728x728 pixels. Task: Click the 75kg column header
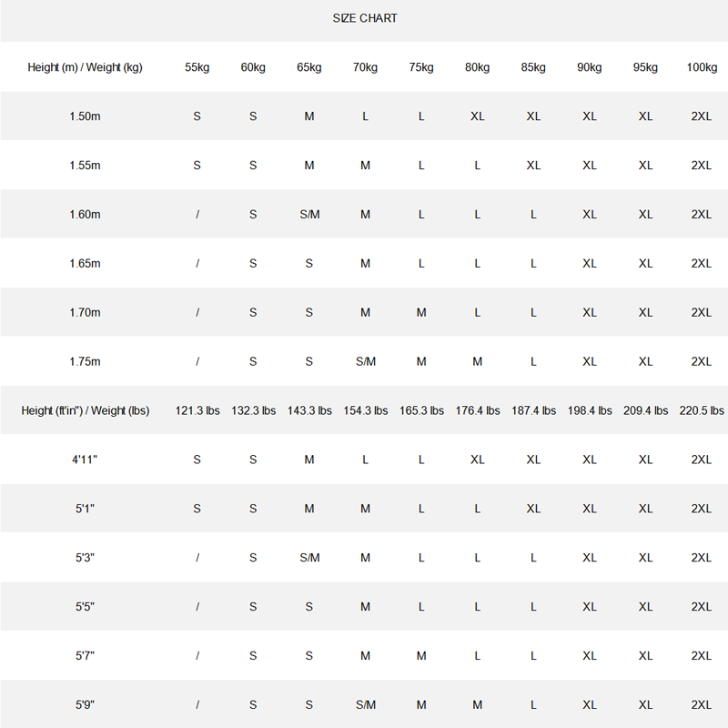[421, 67]
